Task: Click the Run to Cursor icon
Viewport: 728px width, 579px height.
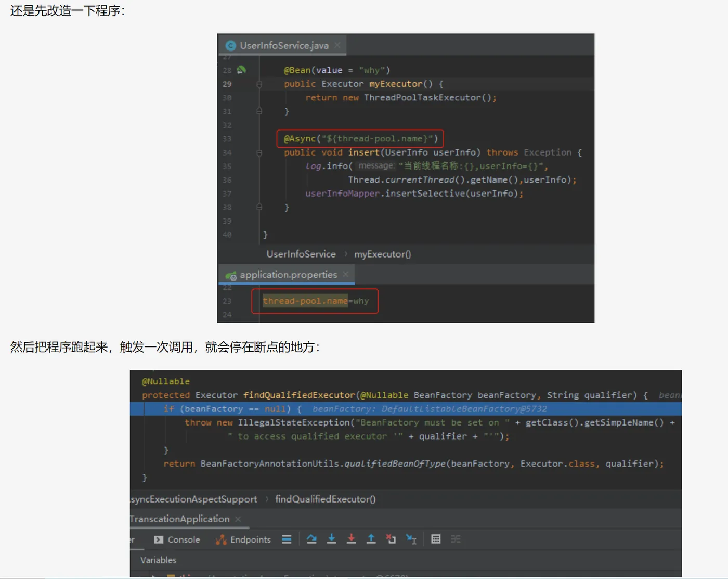Action: [x=411, y=539]
